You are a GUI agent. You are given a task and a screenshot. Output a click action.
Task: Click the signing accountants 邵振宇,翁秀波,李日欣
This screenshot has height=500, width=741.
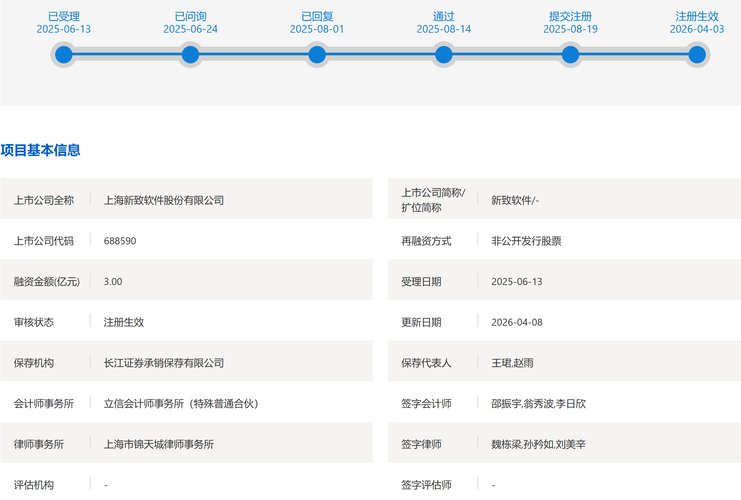click(x=538, y=404)
